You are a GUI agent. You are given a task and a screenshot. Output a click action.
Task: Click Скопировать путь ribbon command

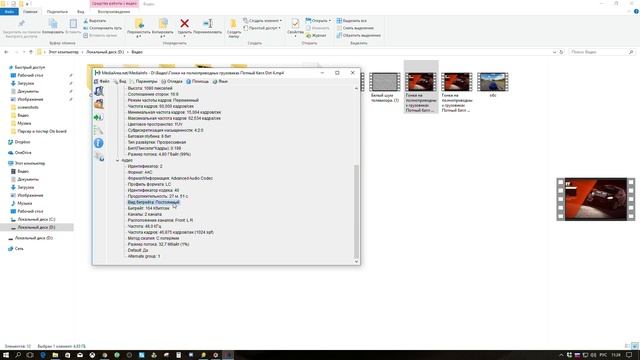coord(102,28)
